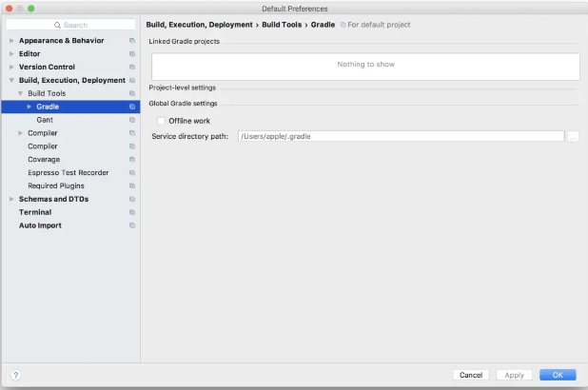588x390 pixels.
Task: Click the browse button for service directory
Action: [573, 136]
